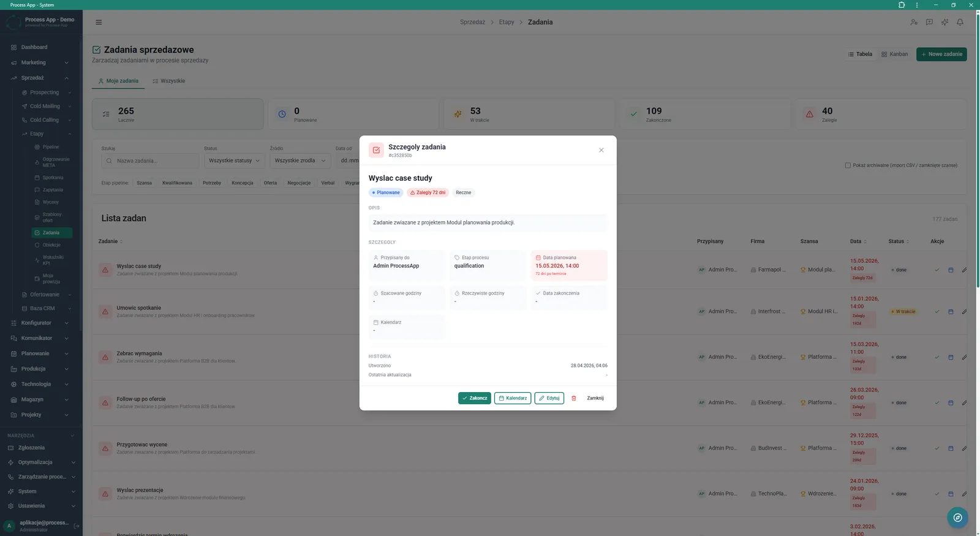Open Kalendarz from the task dialog
Screen dimensions: 980x536
[x=513, y=398]
